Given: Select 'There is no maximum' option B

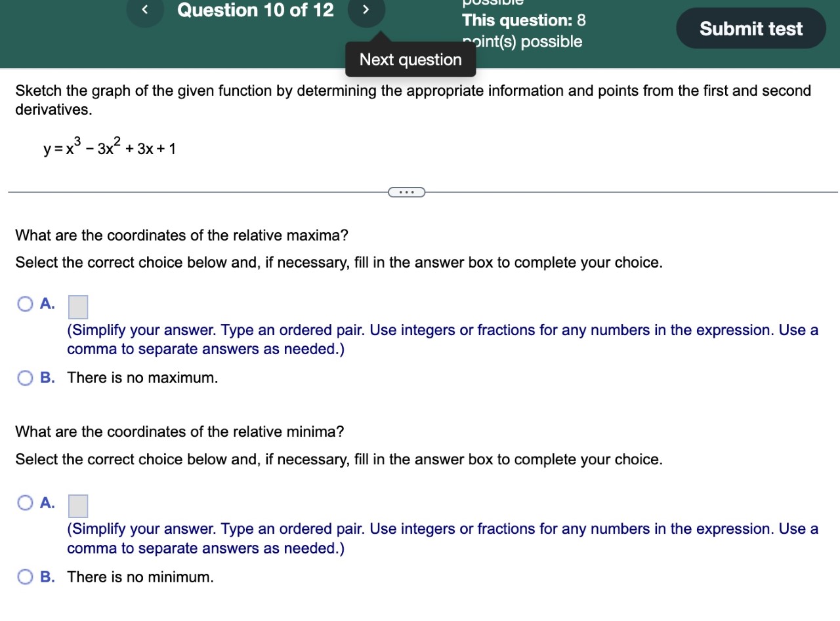Looking at the screenshot, I should click(x=25, y=378).
